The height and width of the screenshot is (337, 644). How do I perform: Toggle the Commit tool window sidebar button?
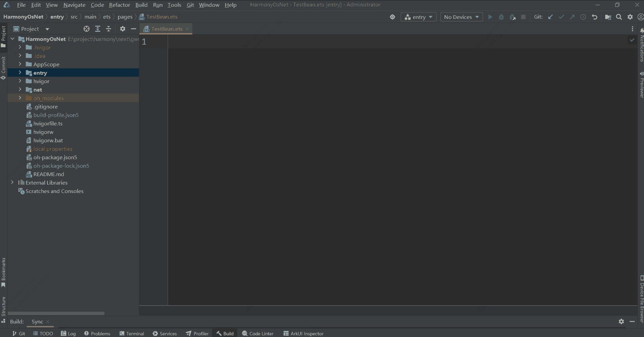[x=3, y=68]
